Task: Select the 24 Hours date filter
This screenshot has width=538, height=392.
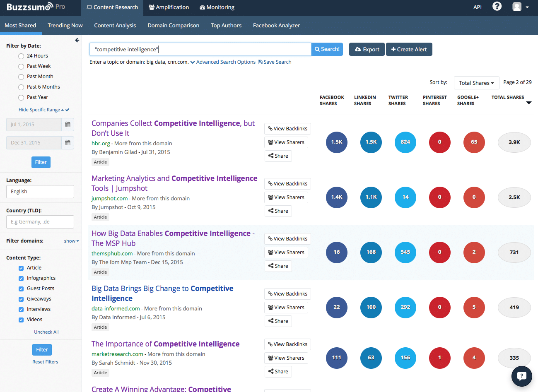Action: click(21, 56)
